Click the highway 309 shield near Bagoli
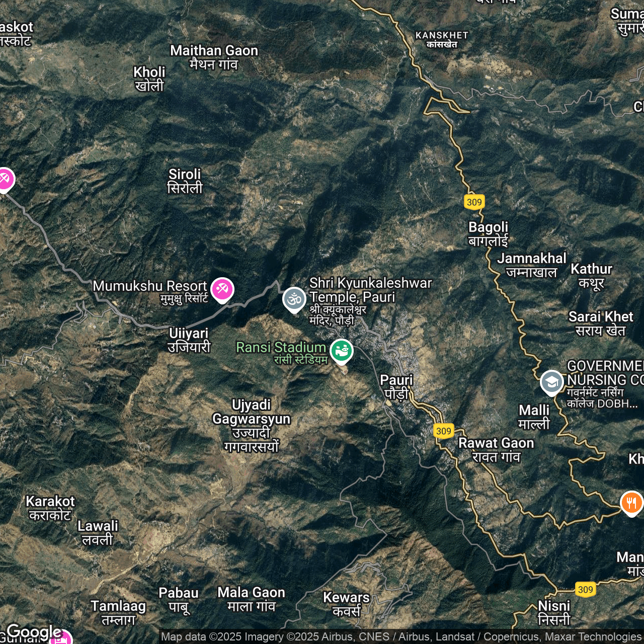 click(x=474, y=202)
